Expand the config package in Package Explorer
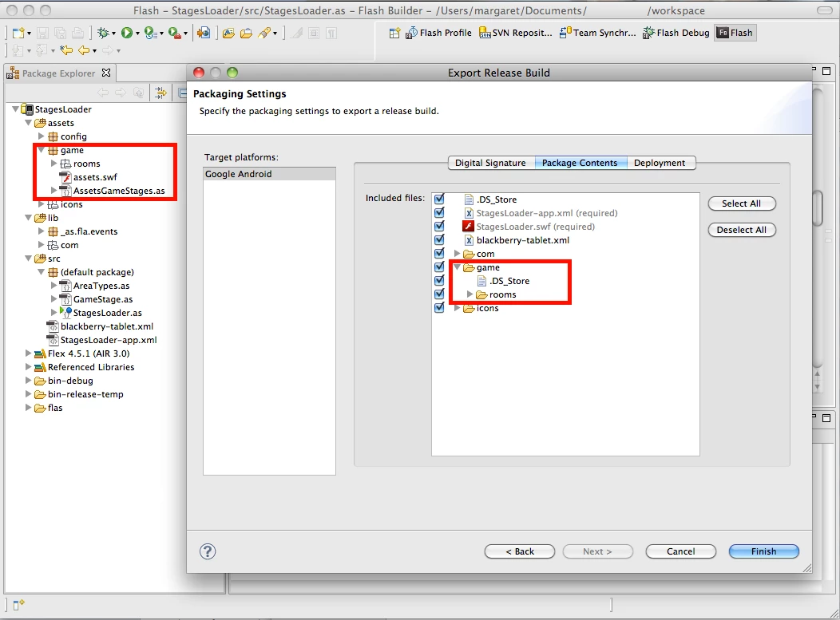The image size is (840, 620). click(x=42, y=136)
